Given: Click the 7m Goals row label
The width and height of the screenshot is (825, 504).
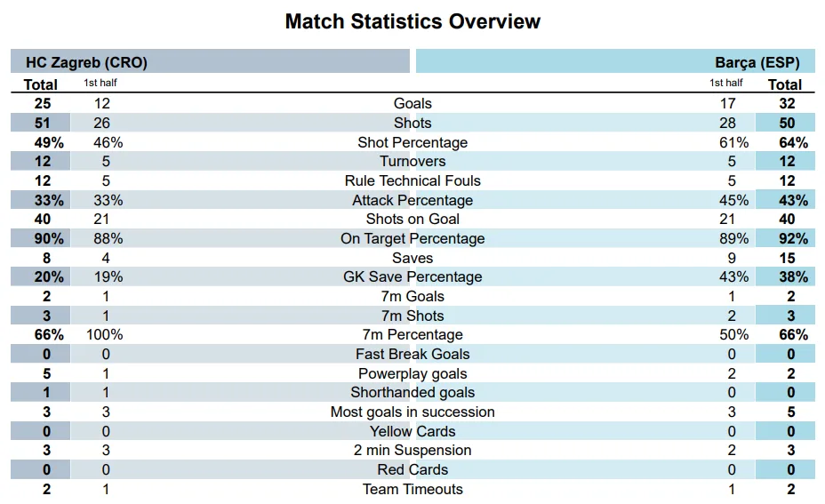Looking at the screenshot, I should coord(412,296).
